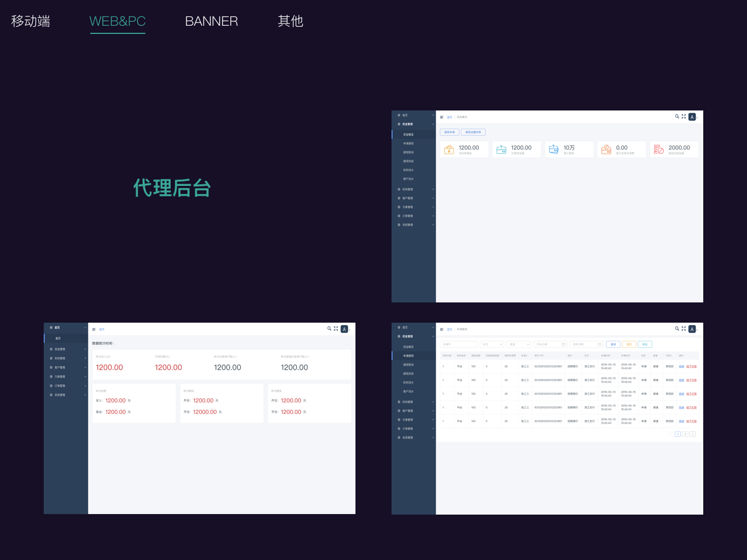747x560 pixels.
Task: Click avatar A in home dashboard screen
Action: [344, 329]
